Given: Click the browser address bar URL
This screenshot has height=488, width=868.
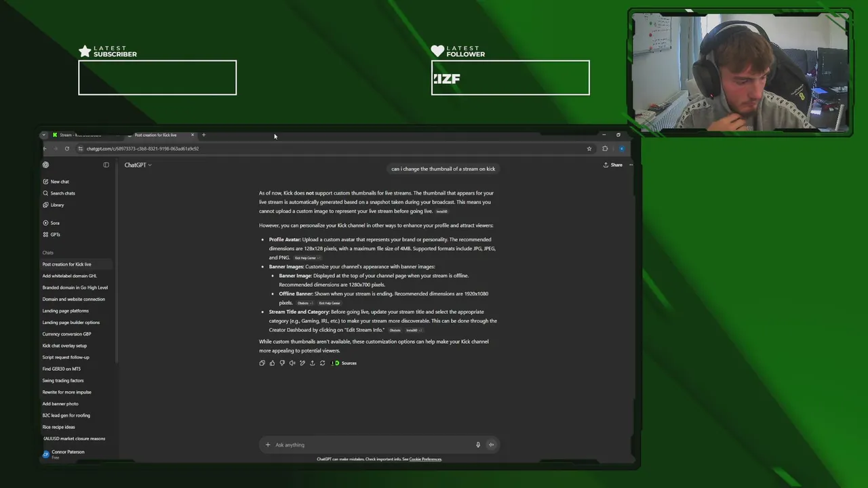Looking at the screenshot, I should pos(142,148).
